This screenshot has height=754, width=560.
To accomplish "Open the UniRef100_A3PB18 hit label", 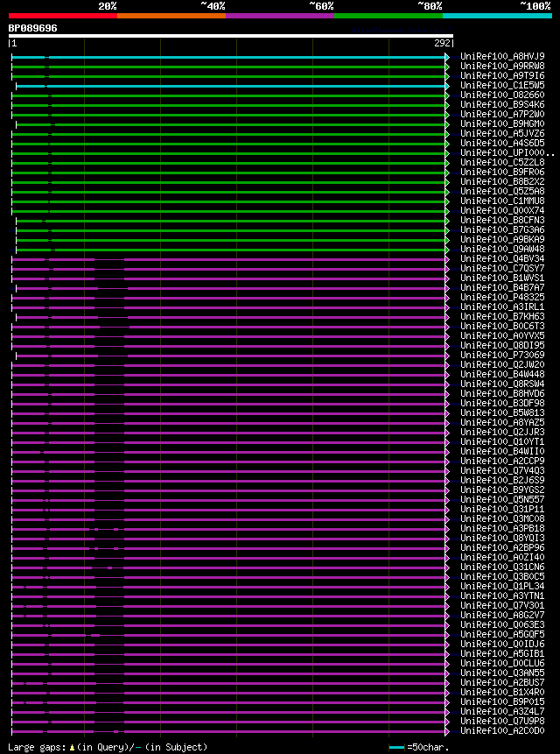I will tap(502, 528).
